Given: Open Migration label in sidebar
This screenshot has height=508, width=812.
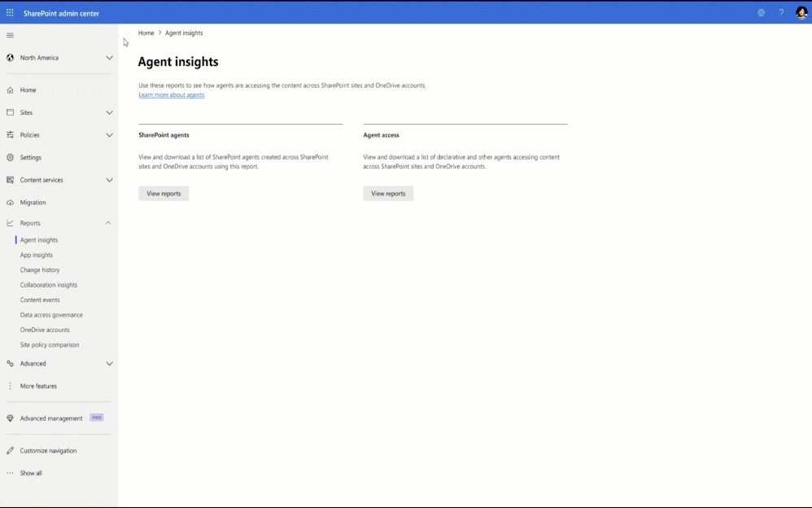Looking at the screenshot, I should tap(33, 203).
